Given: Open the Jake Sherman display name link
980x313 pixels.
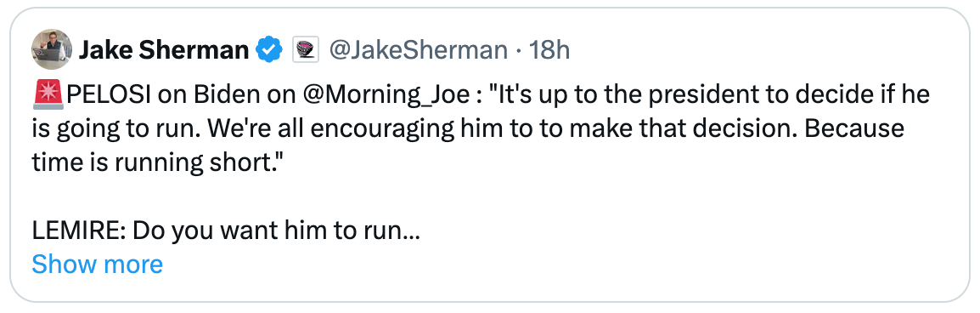Looking at the screenshot, I should click(x=164, y=50).
